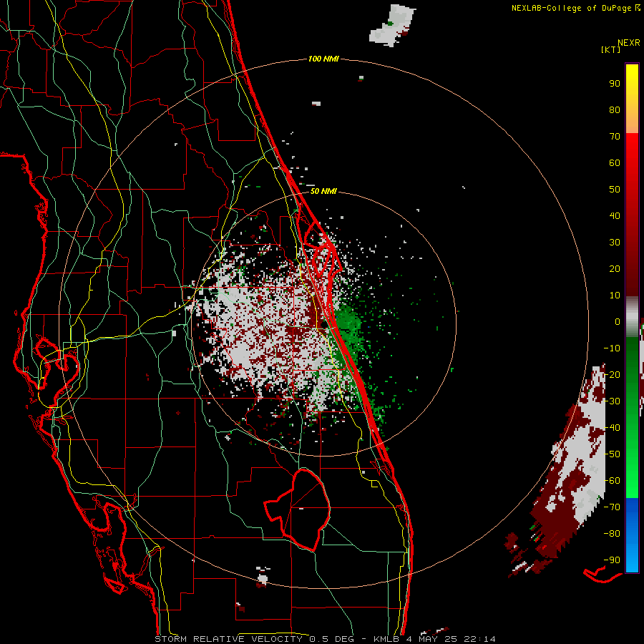Click the positive 30 scale value
The width and height of the screenshot is (644, 644).
click(615, 243)
